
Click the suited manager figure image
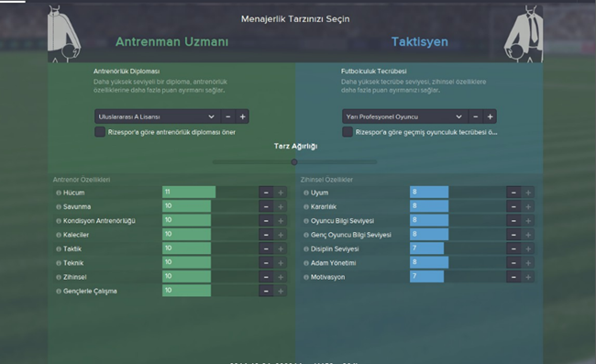pos(524,33)
